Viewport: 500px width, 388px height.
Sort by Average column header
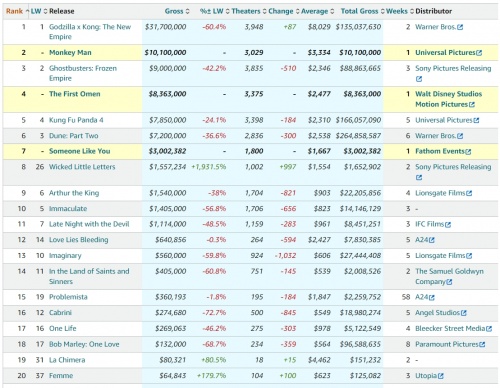[x=315, y=11]
